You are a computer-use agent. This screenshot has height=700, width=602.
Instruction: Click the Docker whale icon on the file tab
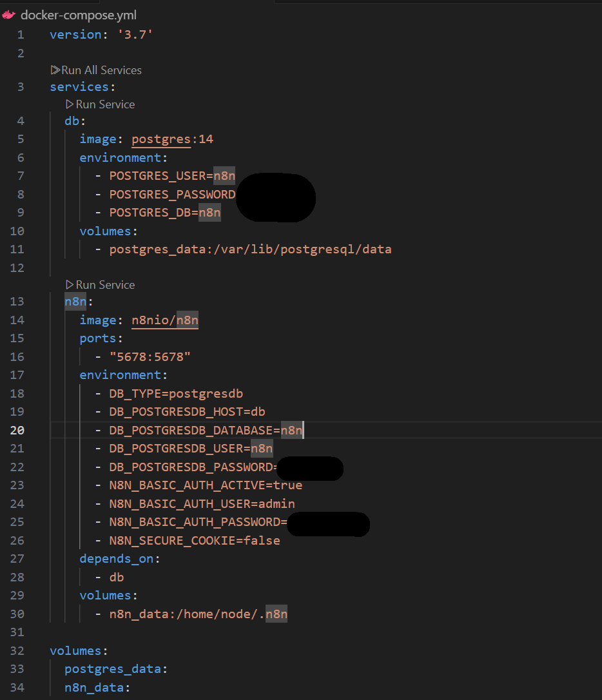tap(9, 15)
